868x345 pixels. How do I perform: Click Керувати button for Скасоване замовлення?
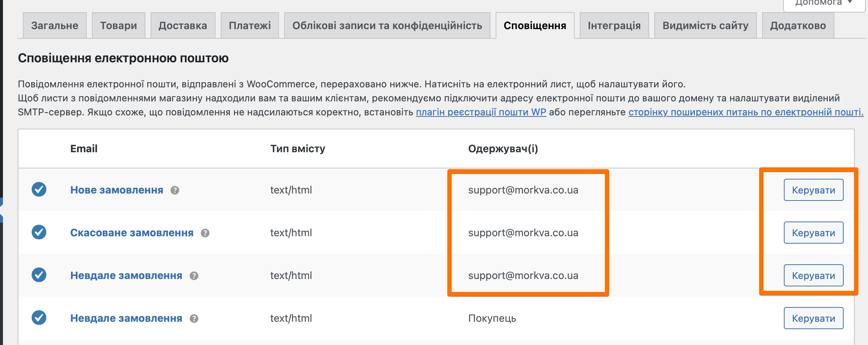[x=813, y=233]
